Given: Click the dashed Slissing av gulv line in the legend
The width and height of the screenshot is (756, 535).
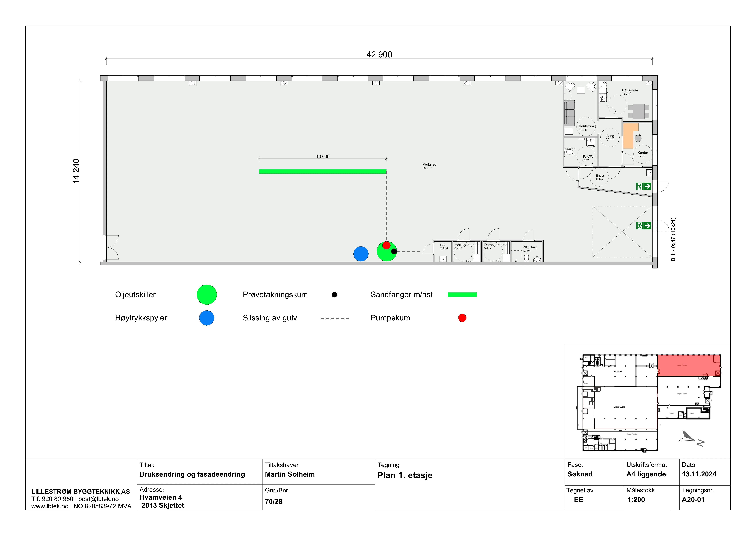Looking at the screenshot, I should point(334,319).
